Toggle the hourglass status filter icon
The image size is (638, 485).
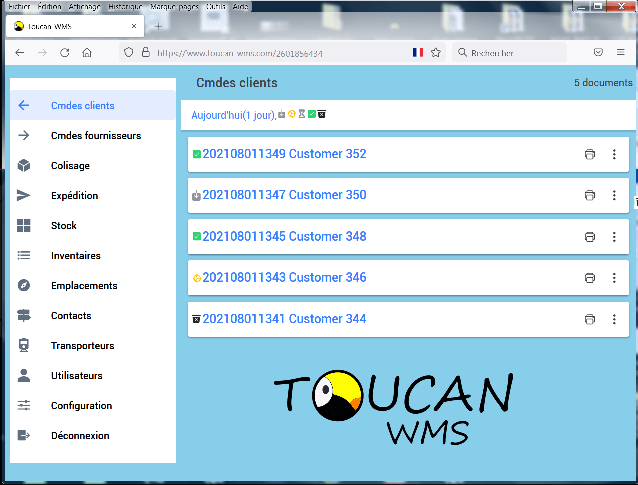pos(302,114)
